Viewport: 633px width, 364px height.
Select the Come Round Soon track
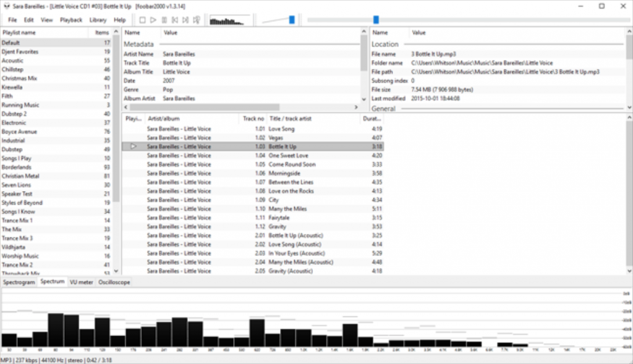click(253, 164)
